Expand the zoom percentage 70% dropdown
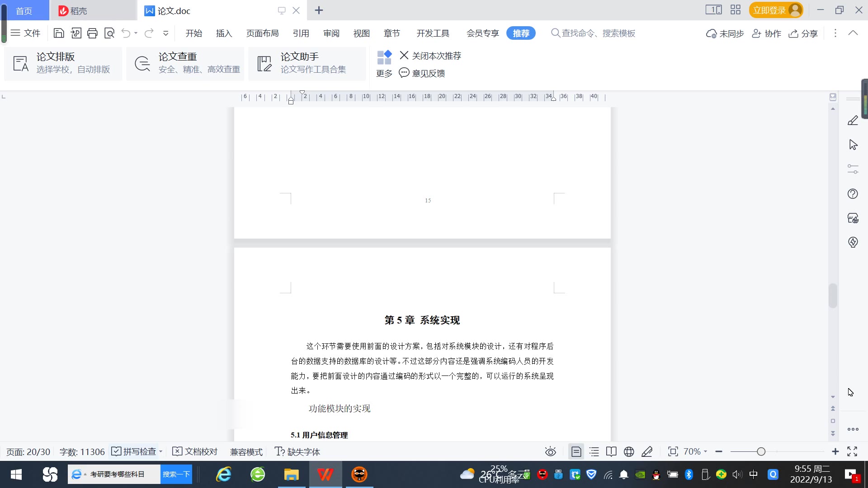Screen dimensions: 868x488 (695, 451)
